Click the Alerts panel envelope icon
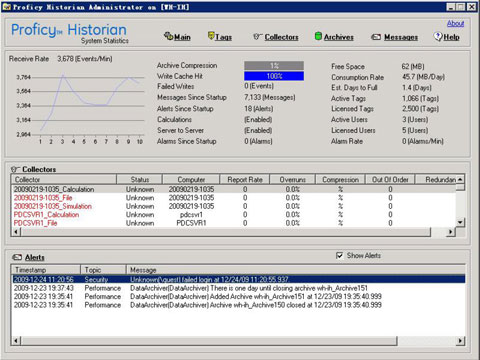The height and width of the screenshot is (360, 480). click(17, 257)
